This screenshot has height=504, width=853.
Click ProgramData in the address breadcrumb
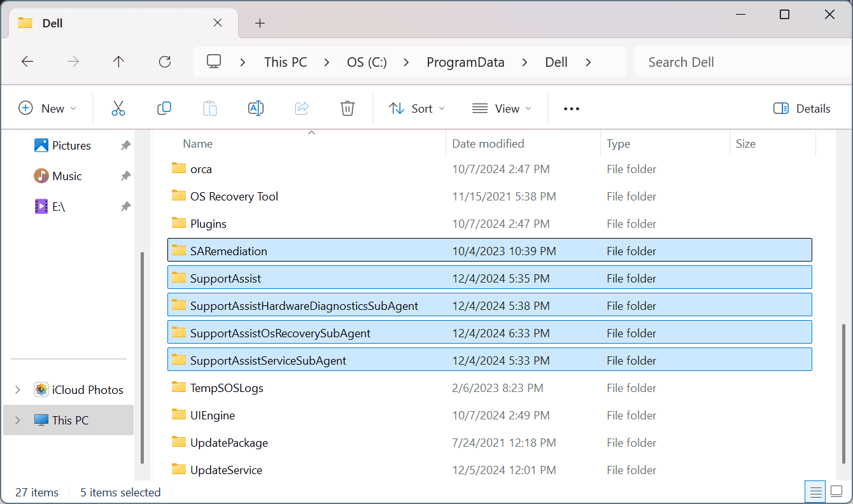[465, 62]
